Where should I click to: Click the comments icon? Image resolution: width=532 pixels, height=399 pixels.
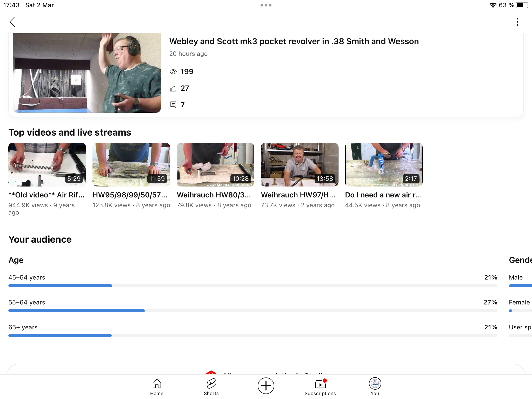tap(173, 105)
